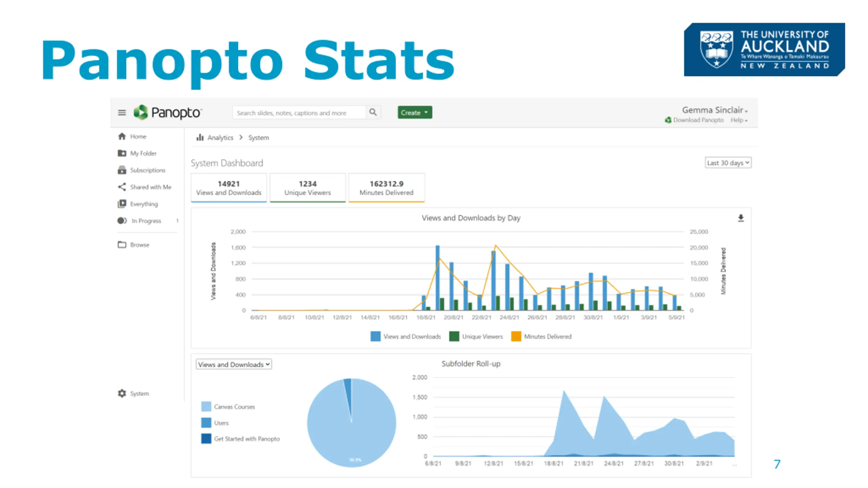Image resolution: width=868 pixels, height=488 pixels.
Task: Expand the Help menu
Action: coord(739,120)
